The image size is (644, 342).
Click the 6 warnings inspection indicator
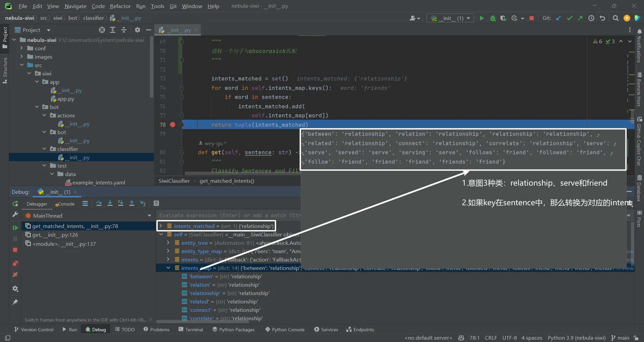(598, 42)
